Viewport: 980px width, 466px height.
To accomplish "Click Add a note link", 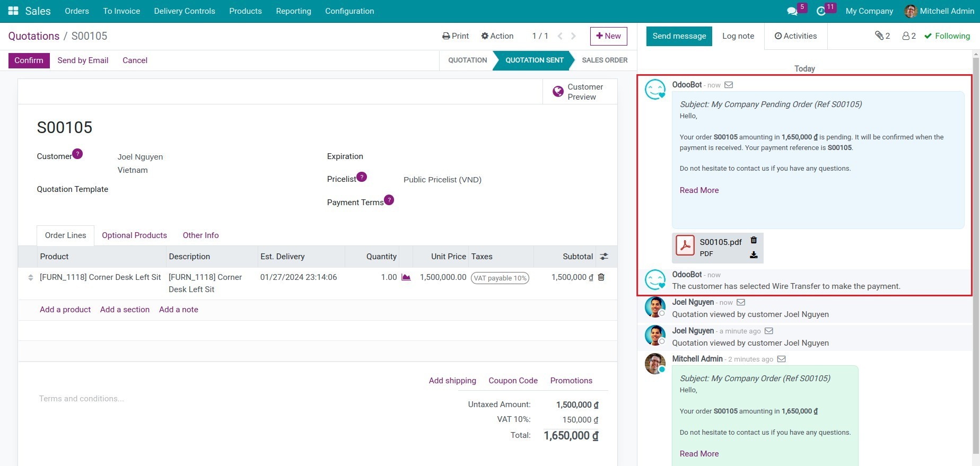I will click(179, 310).
